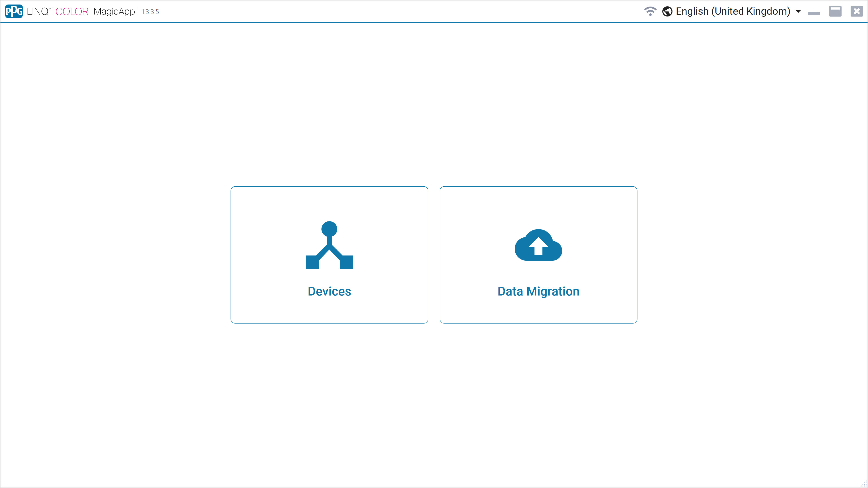Click the version number 1.3.3.5
The image size is (868, 488).
click(x=150, y=12)
